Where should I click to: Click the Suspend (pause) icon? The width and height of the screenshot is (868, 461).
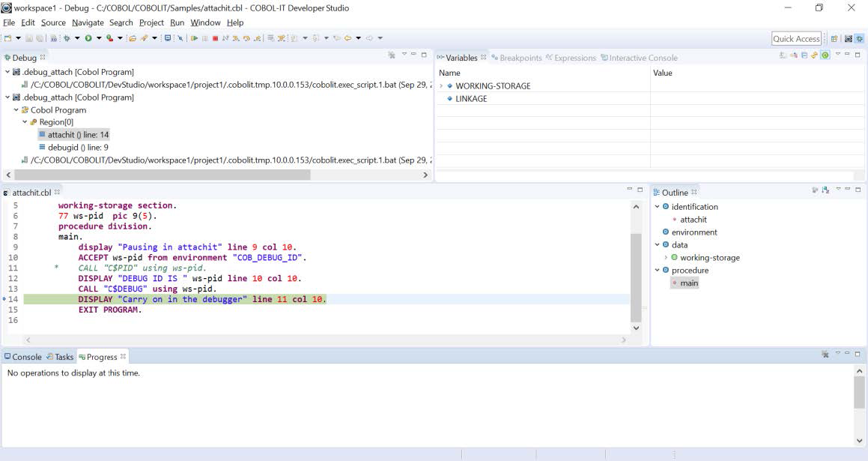(x=204, y=38)
